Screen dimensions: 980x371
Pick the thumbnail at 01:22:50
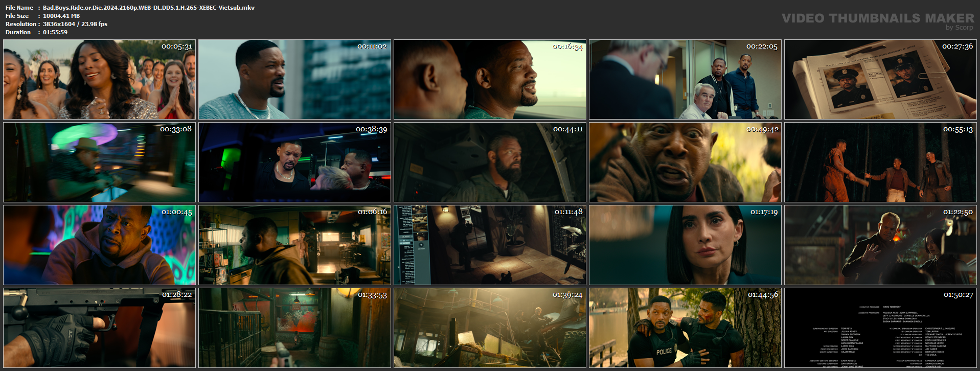pyautogui.click(x=880, y=245)
